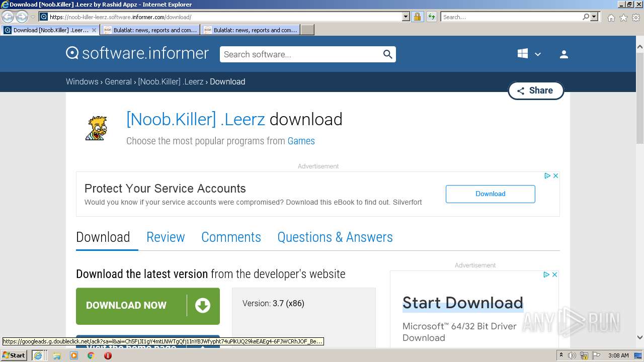The image size is (644, 362).
Task: Click into the Search software field
Action: coord(301,54)
